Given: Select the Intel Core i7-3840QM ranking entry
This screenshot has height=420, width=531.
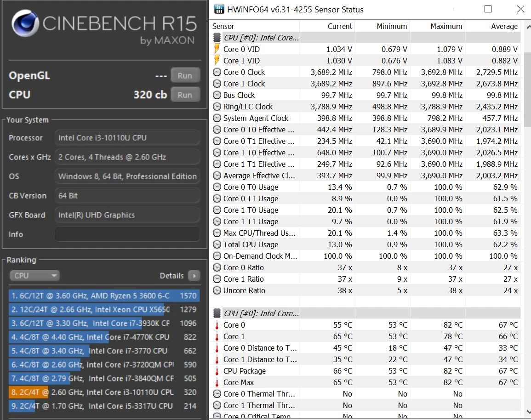Looking at the screenshot, I should pos(104,378).
